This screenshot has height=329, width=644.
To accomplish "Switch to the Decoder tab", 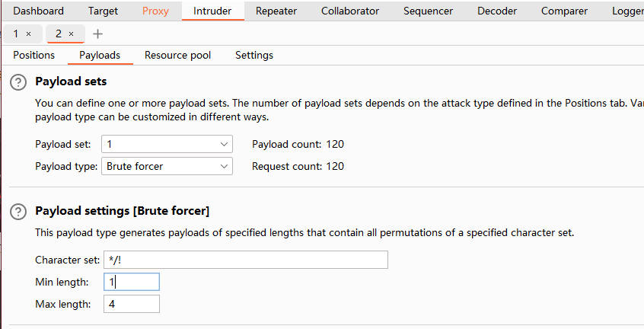I will (x=497, y=11).
